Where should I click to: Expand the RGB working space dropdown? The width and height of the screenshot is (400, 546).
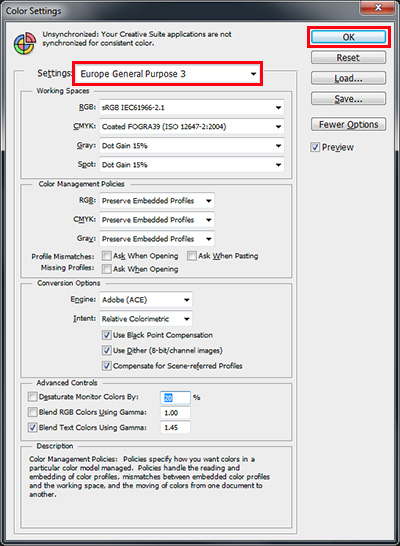point(191,108)
